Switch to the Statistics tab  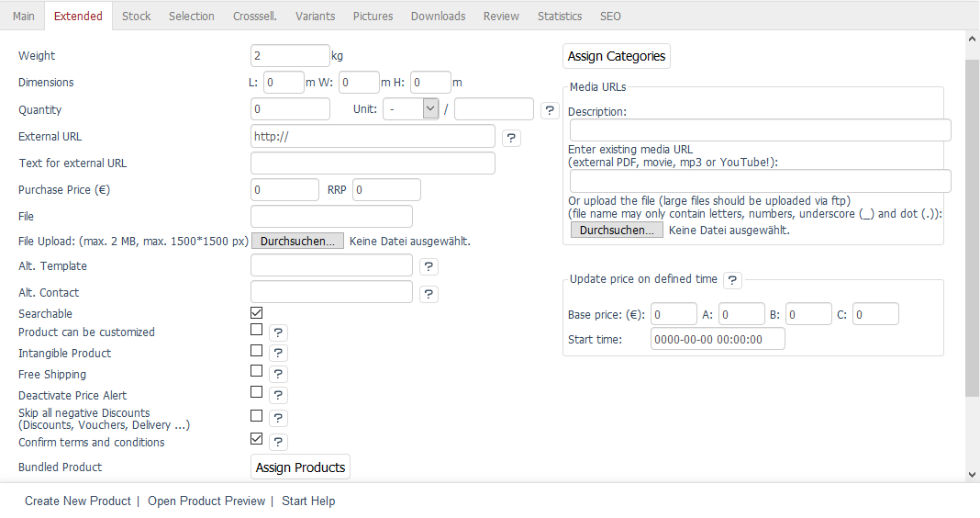[x=560, y=17]
